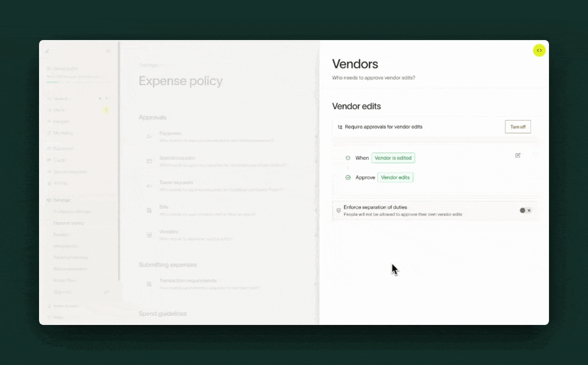Expand the Settings section in the sidebar
588x365 pixels.
click(61, 200)
